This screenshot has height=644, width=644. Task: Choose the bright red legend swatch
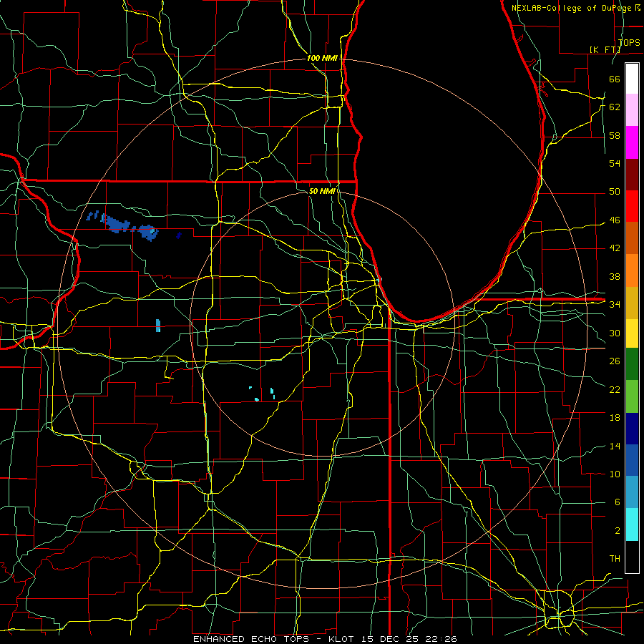(x=632, y=206)
